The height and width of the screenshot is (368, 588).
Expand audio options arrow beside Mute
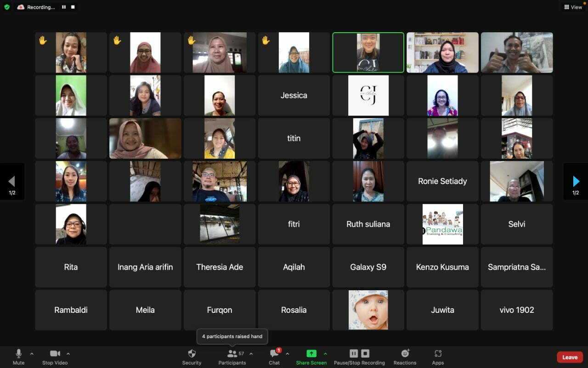(32, 354)
